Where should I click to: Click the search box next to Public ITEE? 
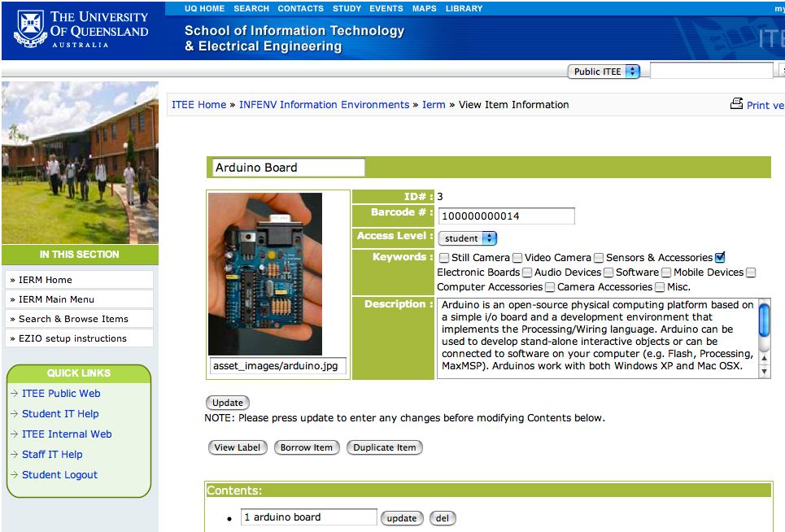tap(712, 71)
